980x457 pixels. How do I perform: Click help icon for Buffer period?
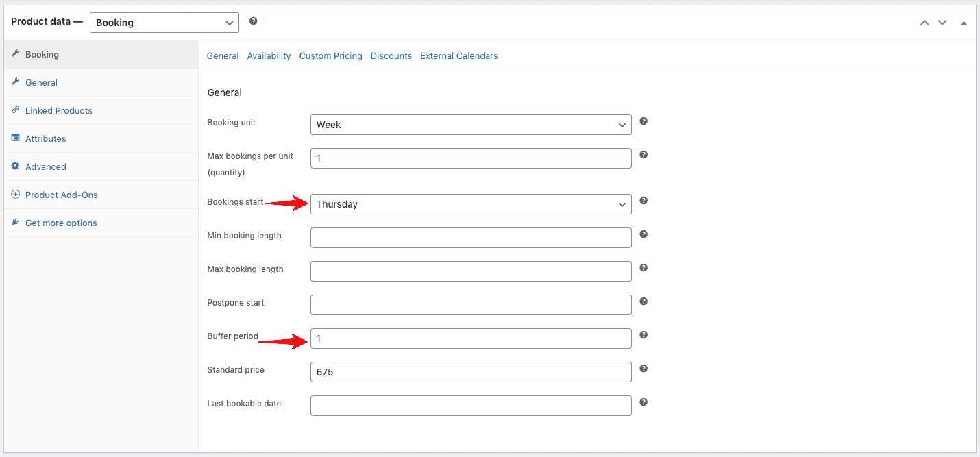(644, 335)
